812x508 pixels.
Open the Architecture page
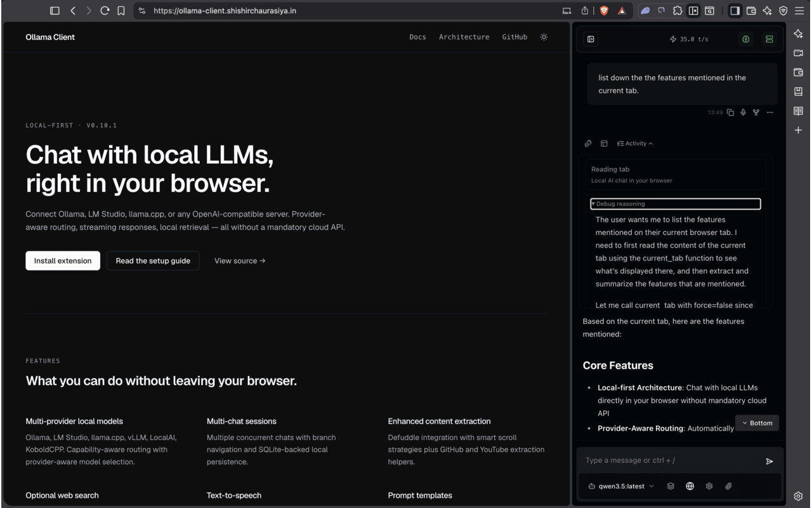[x=464, y=37]
